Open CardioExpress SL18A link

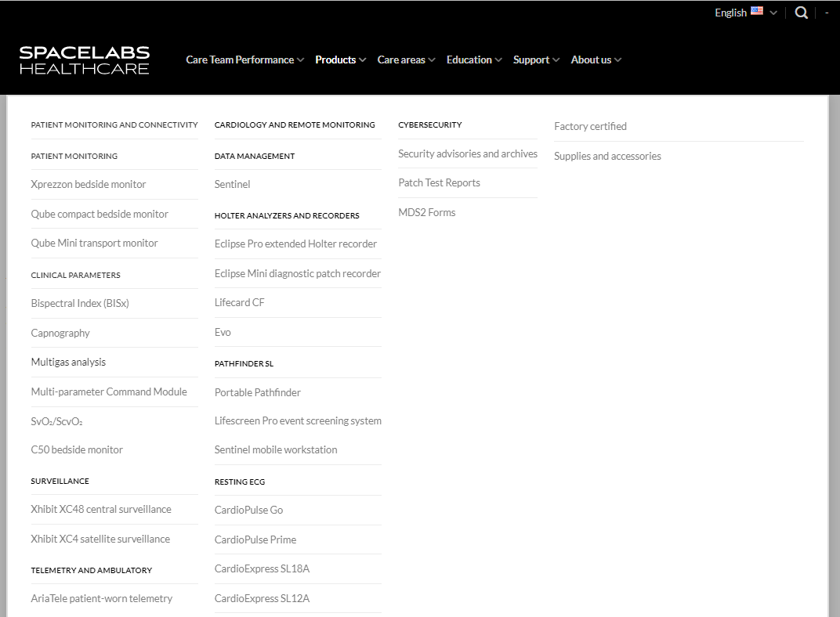[x=262, y=568]
